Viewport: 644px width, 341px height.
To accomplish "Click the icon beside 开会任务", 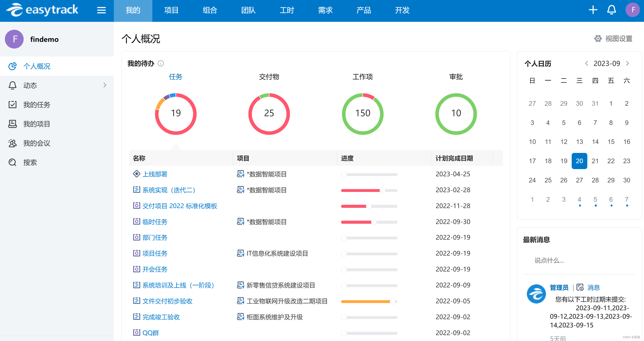I will pyautogui.click(x=136, y=269).
